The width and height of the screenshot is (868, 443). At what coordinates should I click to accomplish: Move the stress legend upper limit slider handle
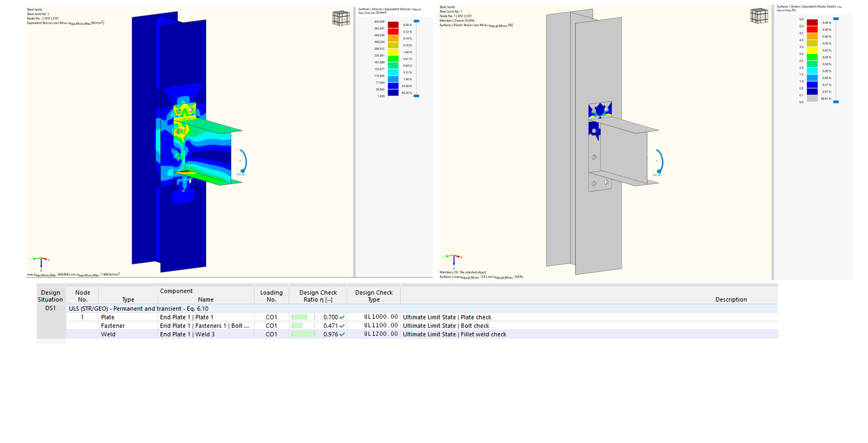pos(416,21)
